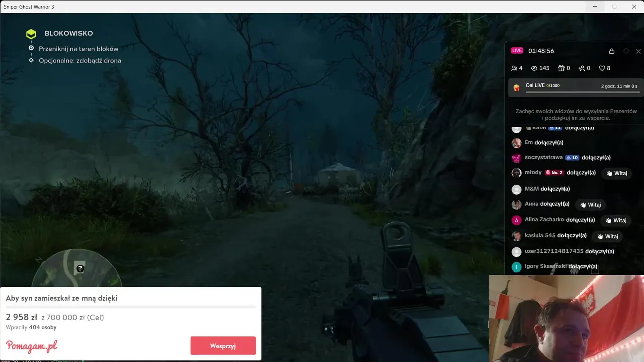The width and height of the screenshot is (644, 362).
Task: Click the circular minimap
Action: [76, 269]
